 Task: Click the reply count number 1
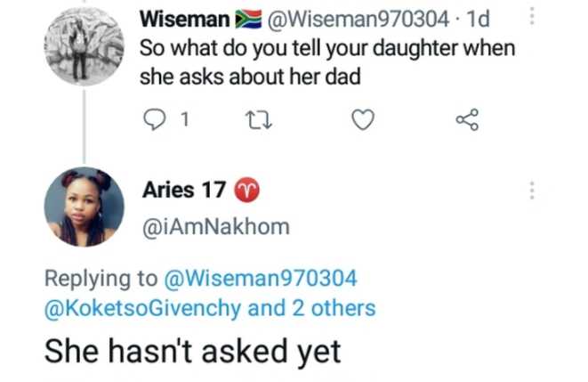(x=184, y=119)
